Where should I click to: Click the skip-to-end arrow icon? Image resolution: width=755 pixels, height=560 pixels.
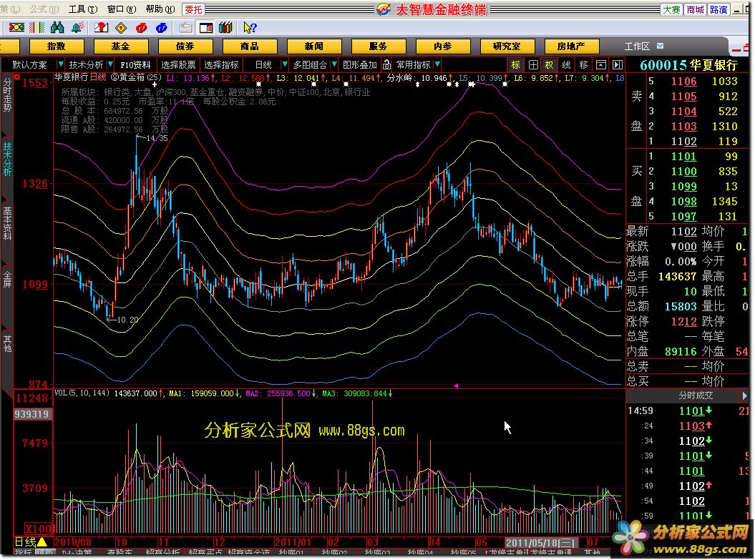(x=618, y=65)
